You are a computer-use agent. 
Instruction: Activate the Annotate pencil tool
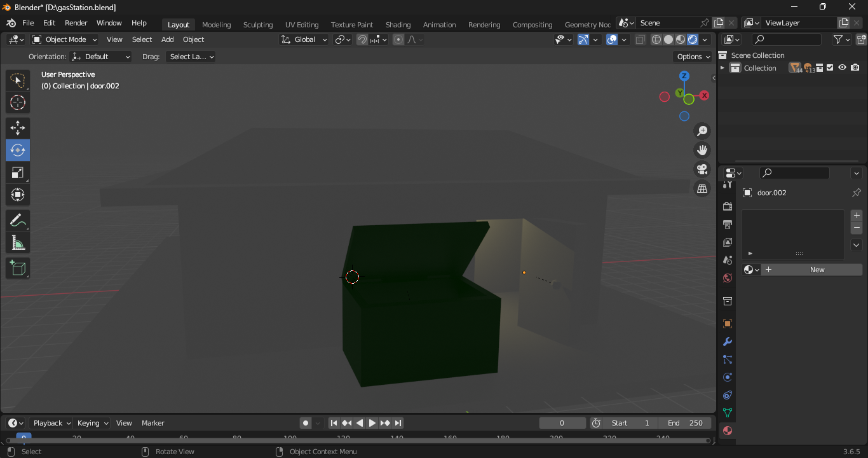click(x=18, y=221)
